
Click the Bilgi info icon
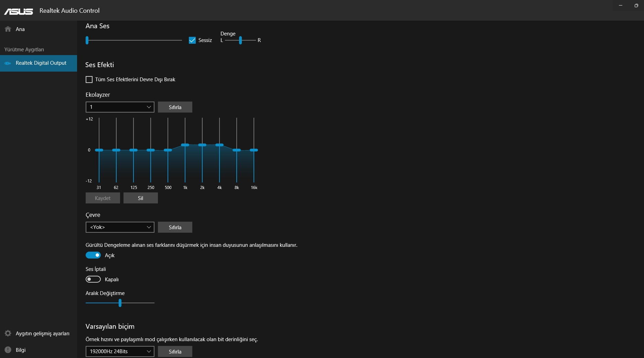click(x=8, y=350)
